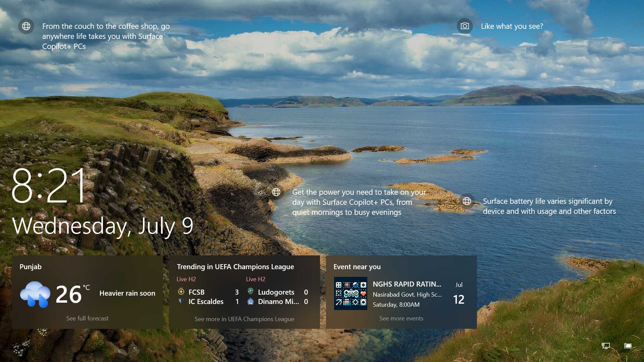Viewport: 644px width, 362px height.
Task: Open the couch to the coffee shop Surface promo
Action: pos(106,36)
